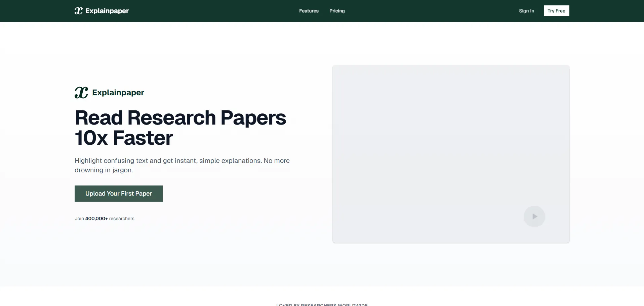
Task: Click the Sign In link
Action: pyautogui.click(x=526, y=11)
